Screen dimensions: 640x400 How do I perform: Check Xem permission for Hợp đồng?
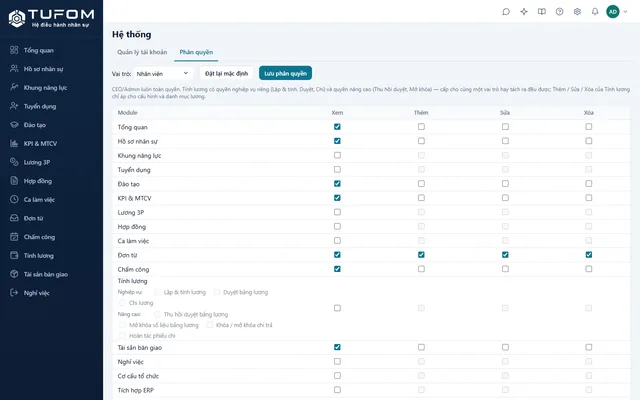point(337,227)
